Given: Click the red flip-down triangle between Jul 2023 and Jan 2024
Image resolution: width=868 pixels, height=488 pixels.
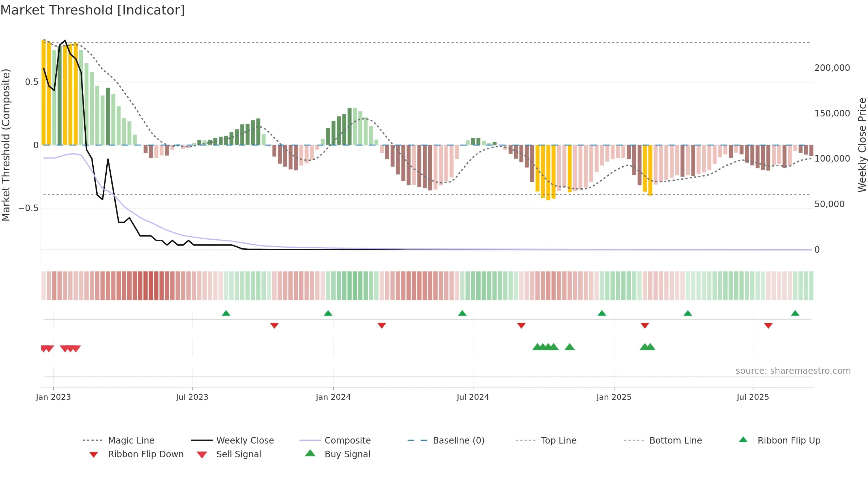Looking at the screenshot, I should click(x=275, y=326).
